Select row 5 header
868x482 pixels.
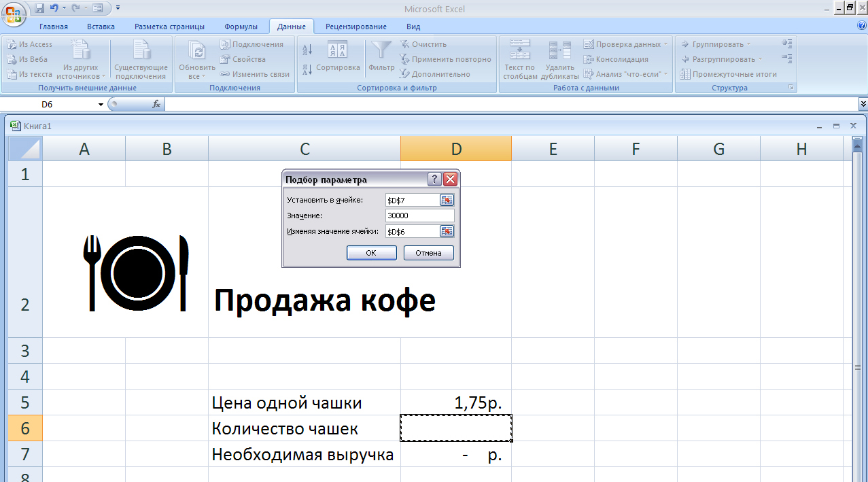pyautogui.click(x=25, y=402)
